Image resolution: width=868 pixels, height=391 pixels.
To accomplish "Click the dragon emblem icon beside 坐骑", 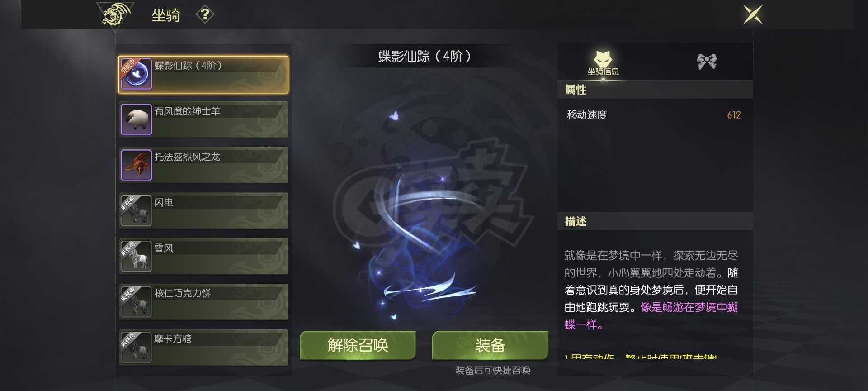I will click(x=116, y=15).
